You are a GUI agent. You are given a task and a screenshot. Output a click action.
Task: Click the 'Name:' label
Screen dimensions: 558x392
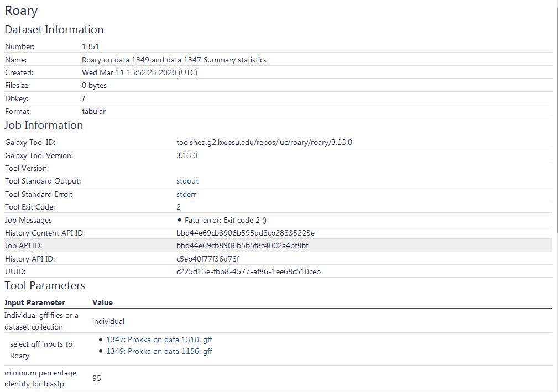pyautogui.click(x=15, y=60)
